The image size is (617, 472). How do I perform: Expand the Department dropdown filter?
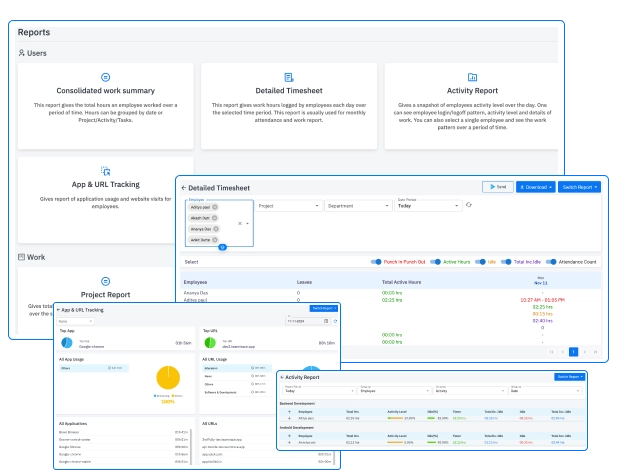(x=358, y=205)
